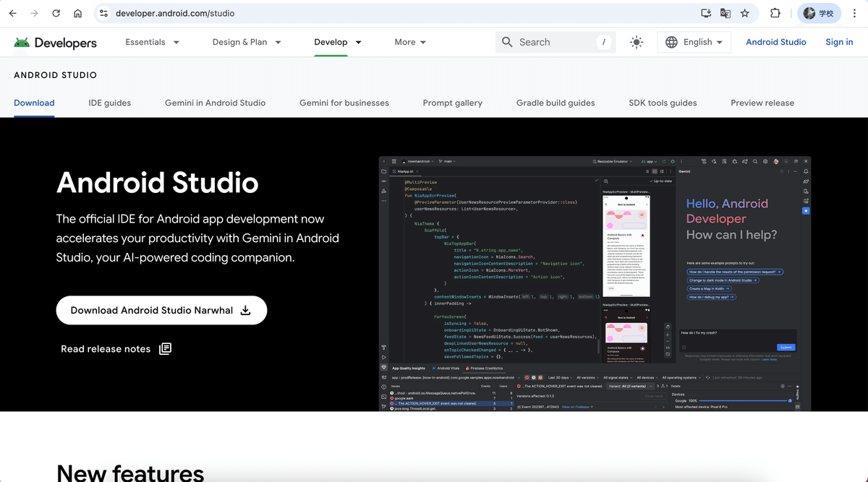The height and width of the screenshot is (482, 868).
Task: Bookmark page using the star icon
Action: 744,12
